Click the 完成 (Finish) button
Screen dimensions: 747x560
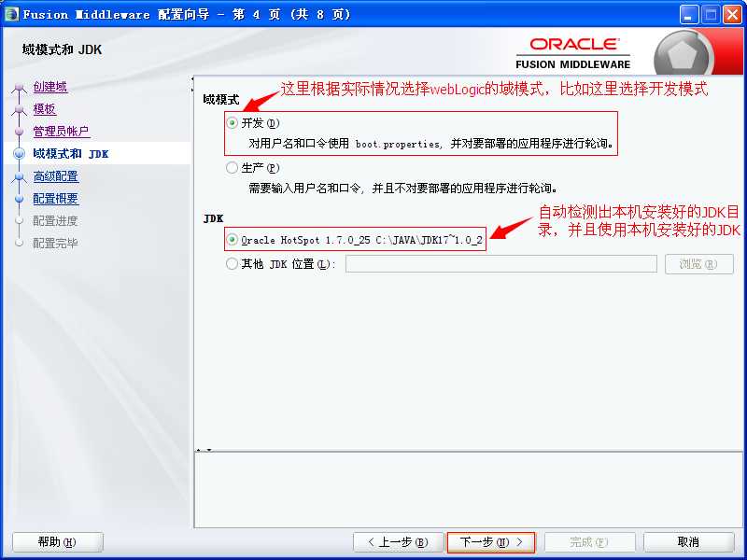point(589,542)
